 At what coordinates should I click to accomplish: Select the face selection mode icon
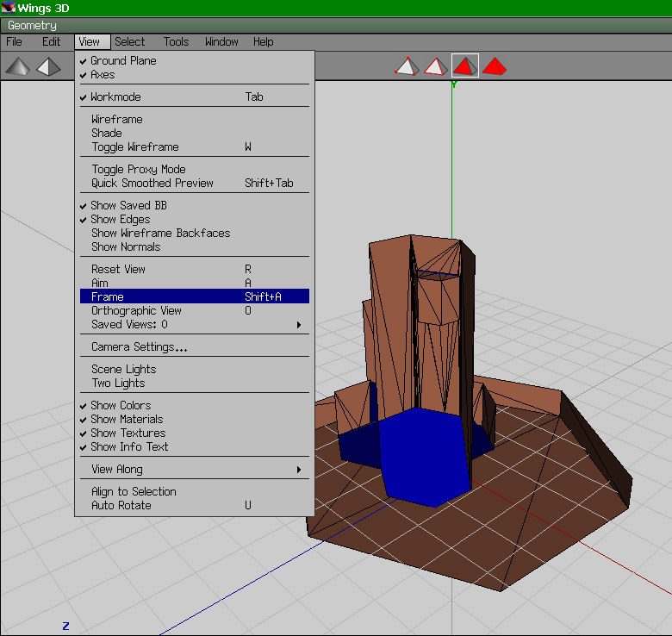point(465,65)
